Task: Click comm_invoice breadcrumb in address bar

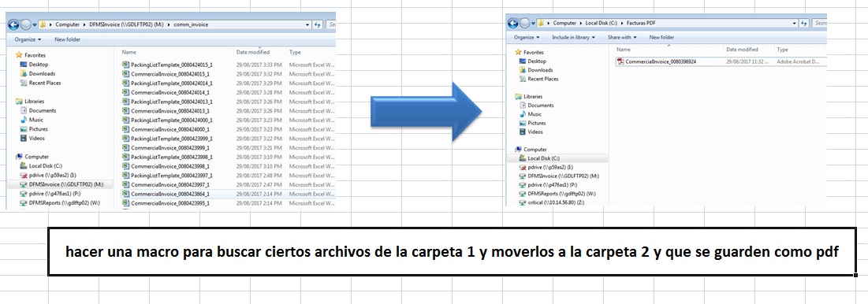Action: pyautogui.click(x=191, y=25)
